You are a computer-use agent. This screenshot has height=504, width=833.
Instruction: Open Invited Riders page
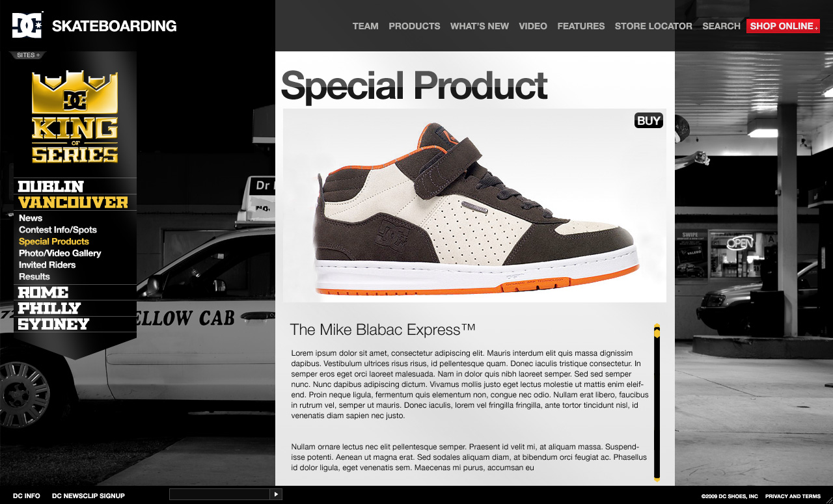pyautogui.click(x=47, y=265)
